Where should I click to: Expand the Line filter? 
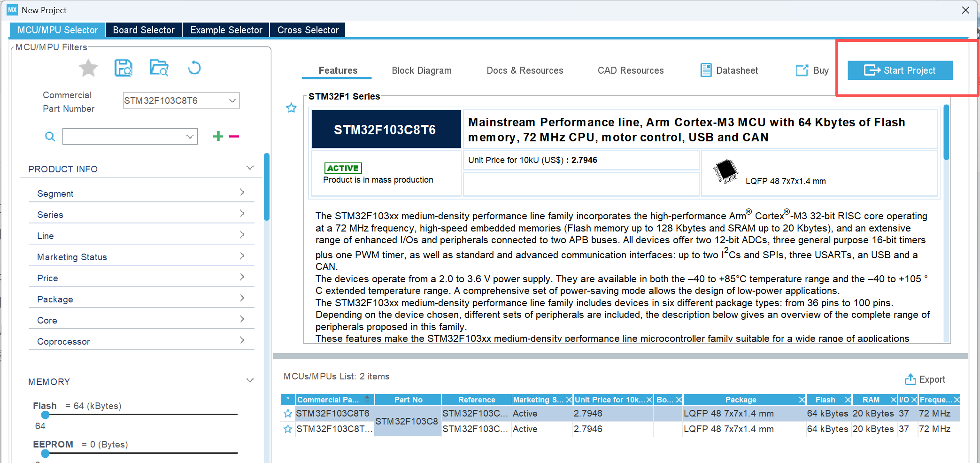point(242,234)
